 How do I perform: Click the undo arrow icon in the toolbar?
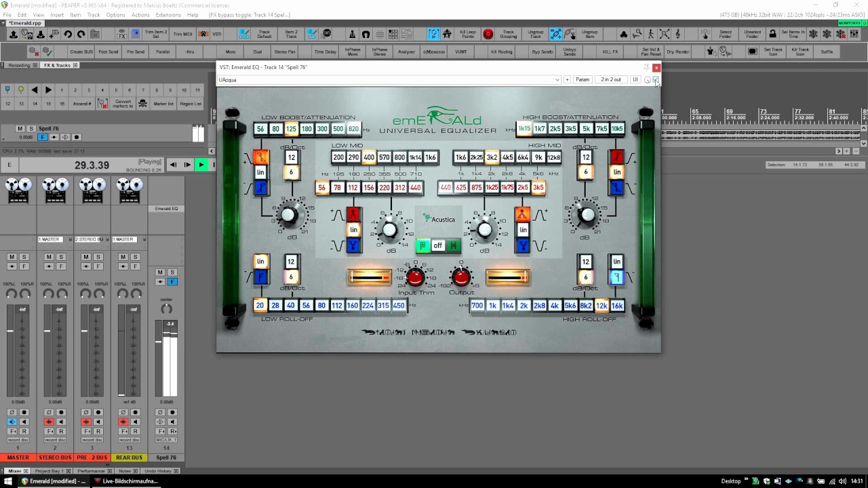pyautogui.click(x=68, y=34)
